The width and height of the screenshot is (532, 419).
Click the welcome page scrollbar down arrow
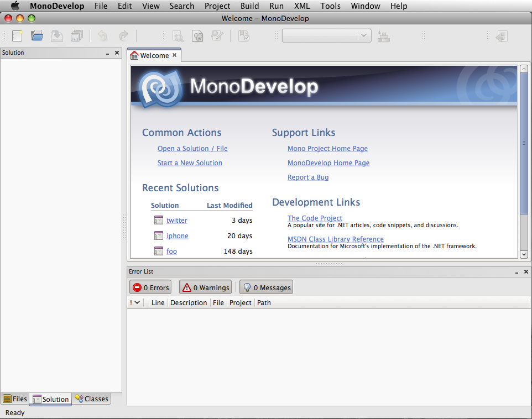pos(524,254)
